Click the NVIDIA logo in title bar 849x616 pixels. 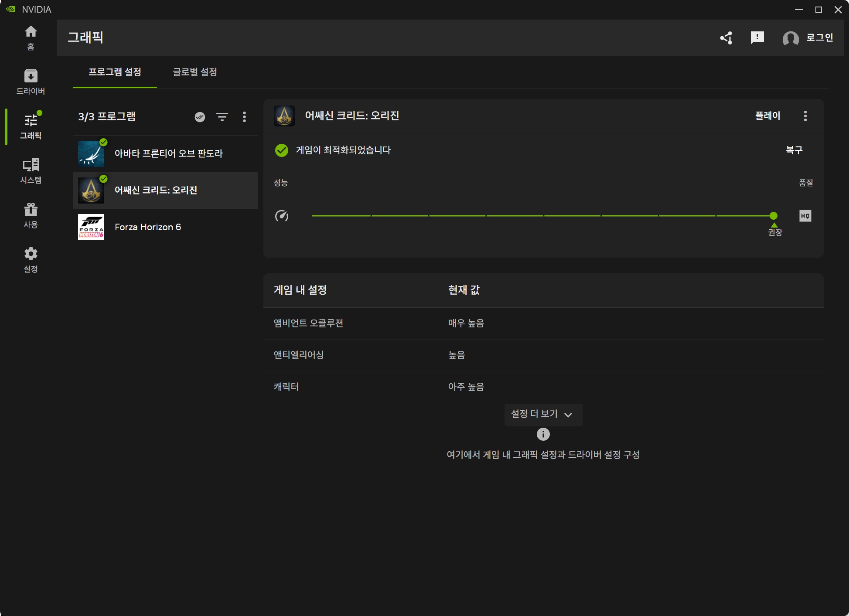(10, 9)
